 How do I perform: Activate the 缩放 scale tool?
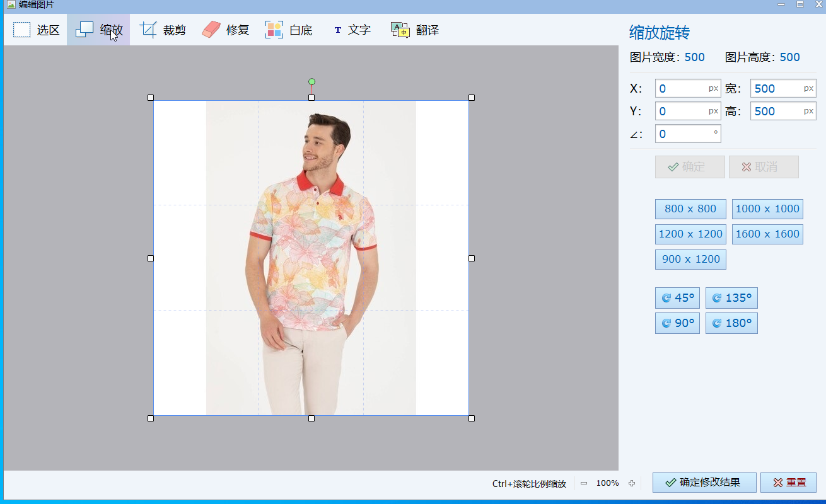(98, 29)
